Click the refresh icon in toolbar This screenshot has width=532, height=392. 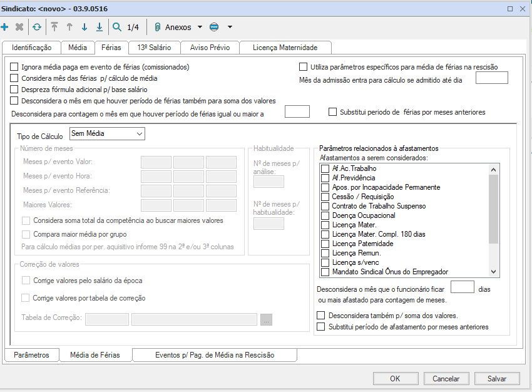pos(37,27)
